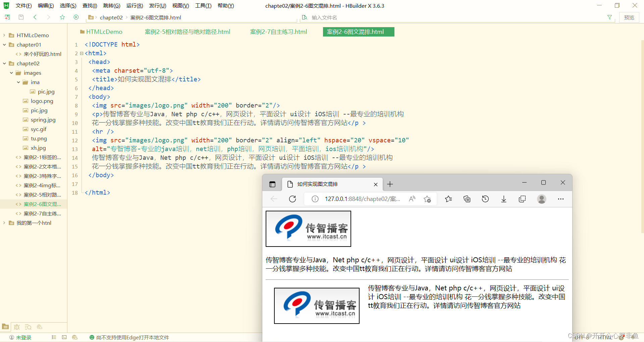The image size is (644, 342).
Task: Click the 127.0.0.1:8848 address bar URL
Action: pos(362,199)
